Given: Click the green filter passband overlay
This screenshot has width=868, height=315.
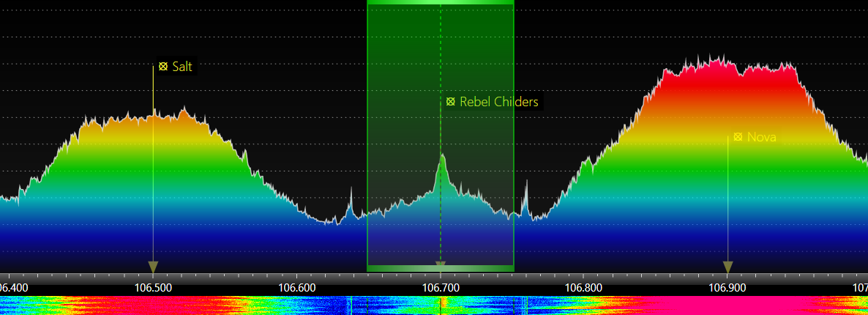Looking at the screenshot, I should [441, 136].
